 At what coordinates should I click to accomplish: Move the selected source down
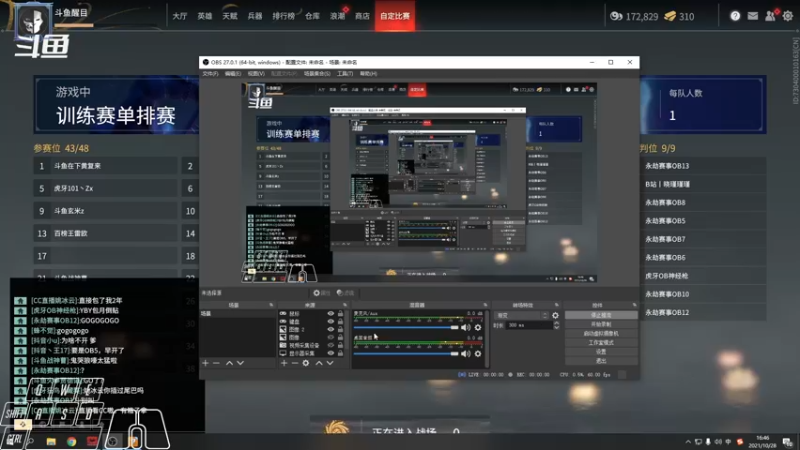coord(330,363)
